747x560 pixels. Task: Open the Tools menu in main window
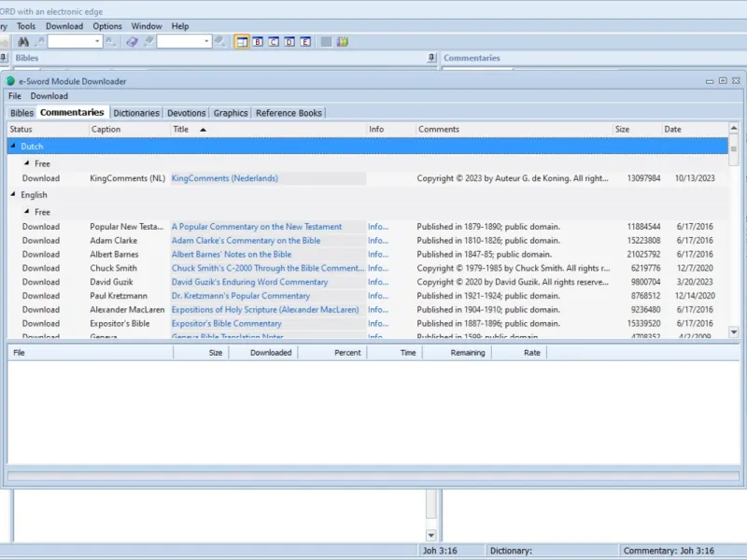click(x=26, y=26)
